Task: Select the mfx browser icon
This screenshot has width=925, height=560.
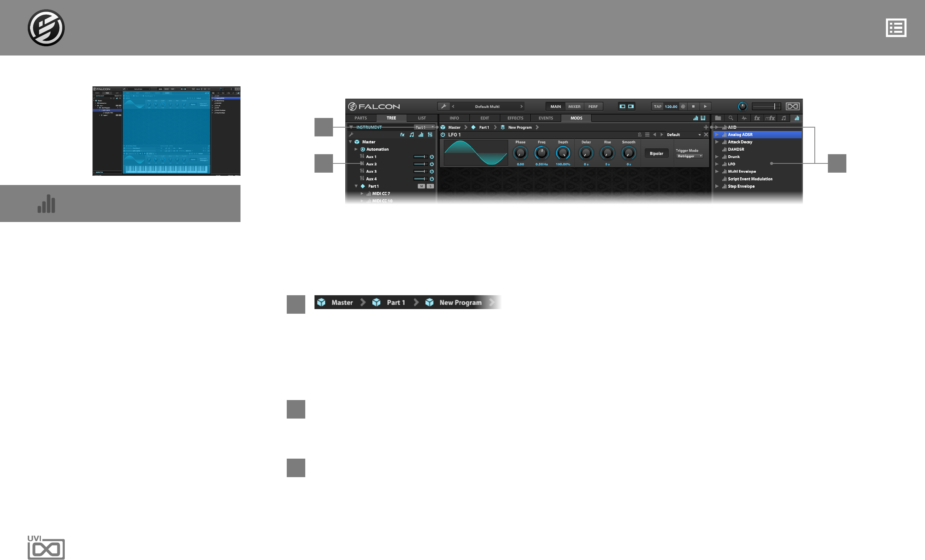Action: coord(770,118)
